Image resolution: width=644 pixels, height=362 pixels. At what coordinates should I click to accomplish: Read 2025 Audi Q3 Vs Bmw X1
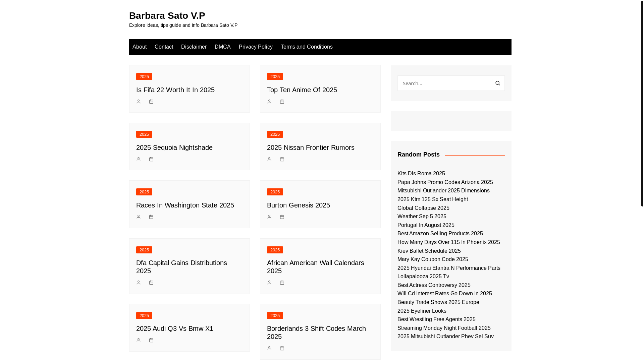coord(175,328)
